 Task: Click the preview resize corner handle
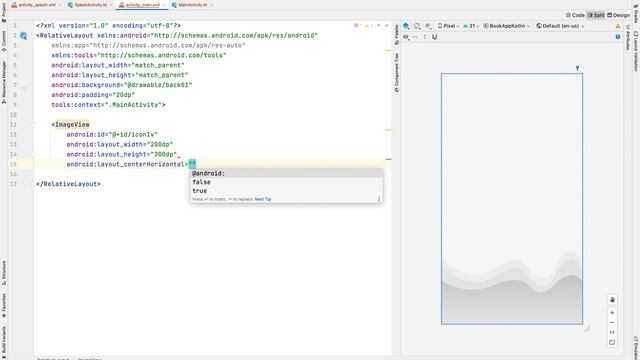point(587,329)
